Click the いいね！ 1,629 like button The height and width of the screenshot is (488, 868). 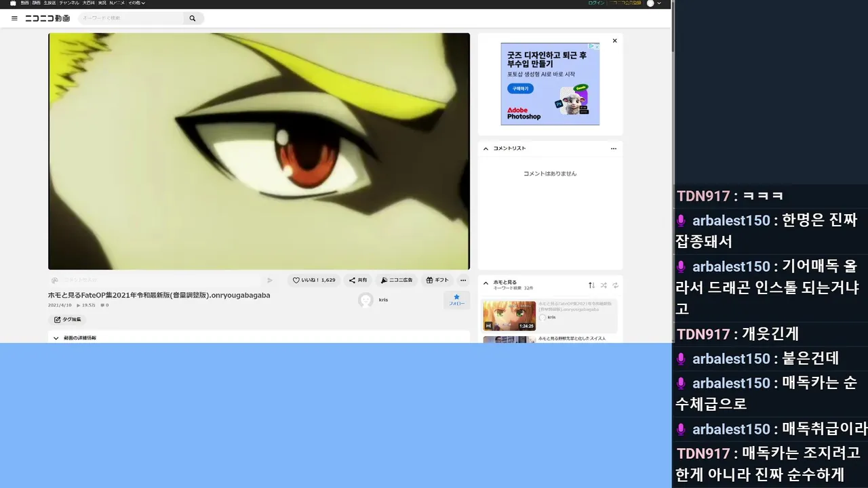[x=314, y=280]
